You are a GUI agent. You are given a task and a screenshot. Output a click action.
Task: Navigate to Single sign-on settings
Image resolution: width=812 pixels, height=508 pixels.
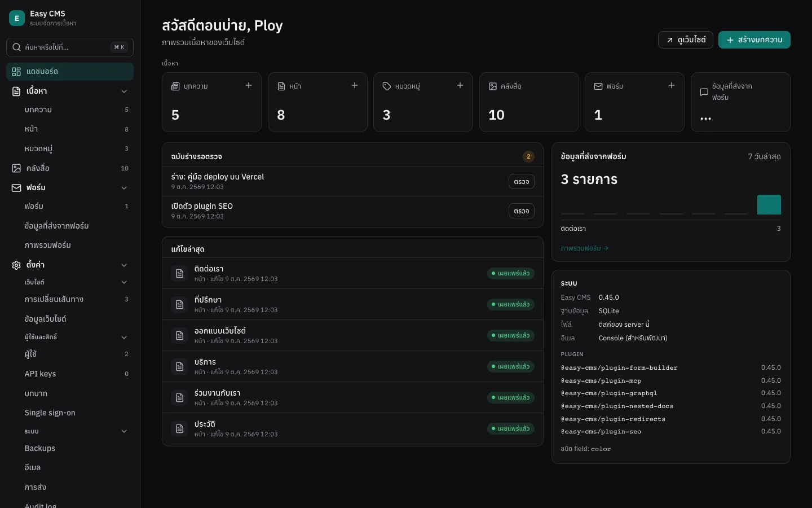point(70,413)
